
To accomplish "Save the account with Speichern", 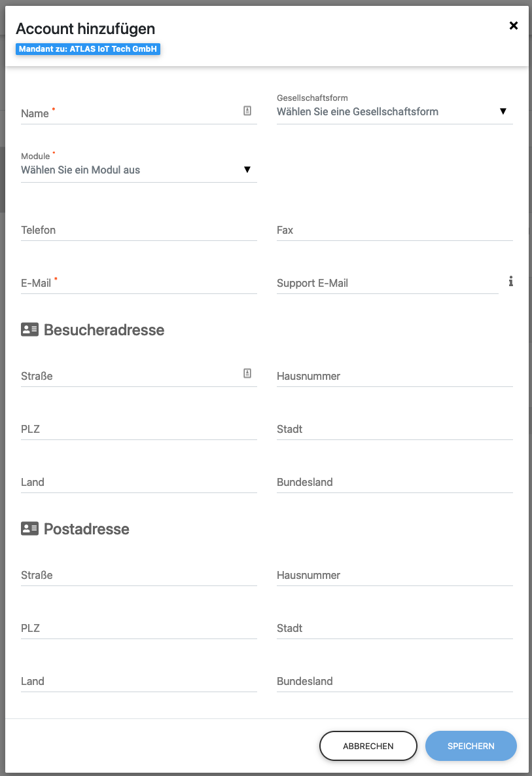I will pyautogui.click(x=470, y=746).
